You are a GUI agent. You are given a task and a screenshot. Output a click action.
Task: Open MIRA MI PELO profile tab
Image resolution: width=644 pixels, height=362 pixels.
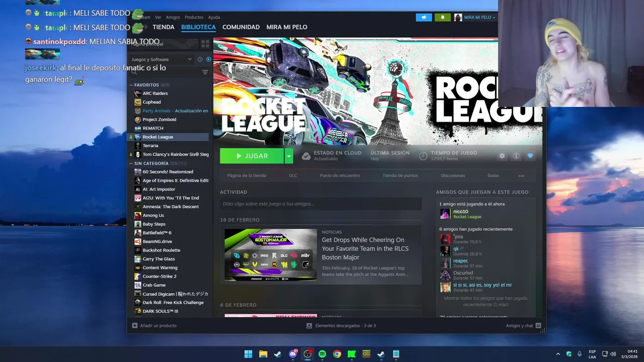pos(287,27)
